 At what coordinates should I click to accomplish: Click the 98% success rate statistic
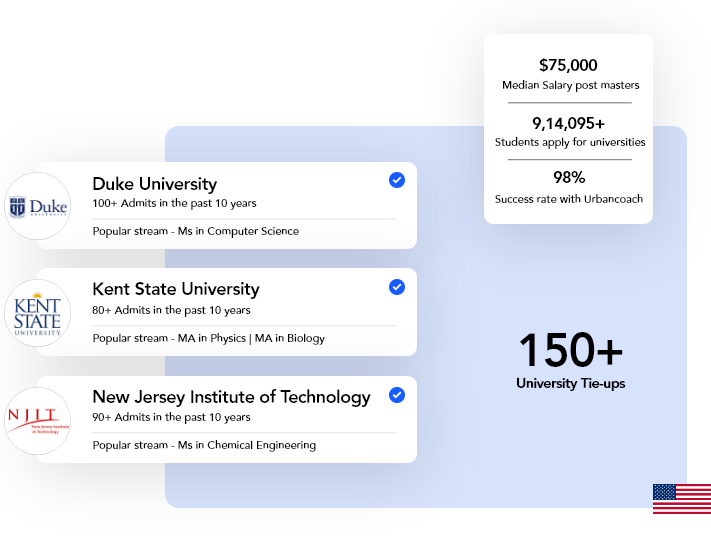[569, 177]
